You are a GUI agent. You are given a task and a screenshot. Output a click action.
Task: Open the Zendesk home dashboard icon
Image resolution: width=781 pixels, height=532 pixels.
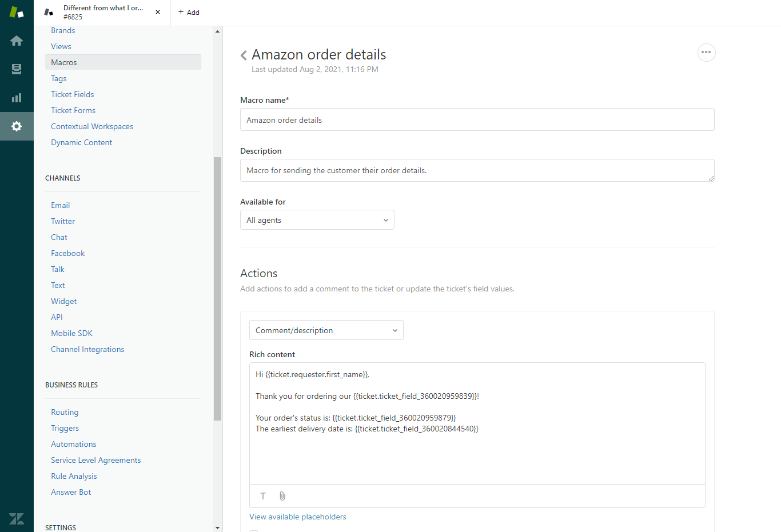[17, 41]
